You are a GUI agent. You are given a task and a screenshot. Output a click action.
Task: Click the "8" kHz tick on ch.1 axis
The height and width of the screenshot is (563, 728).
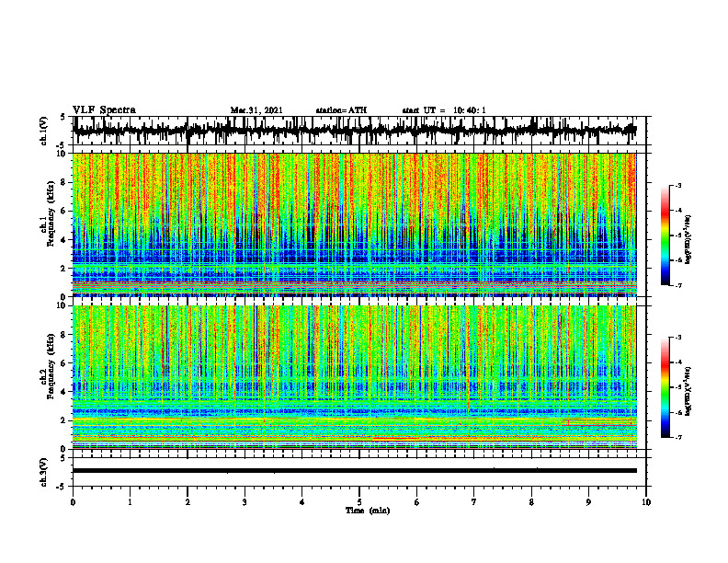(x=63, y=182)
